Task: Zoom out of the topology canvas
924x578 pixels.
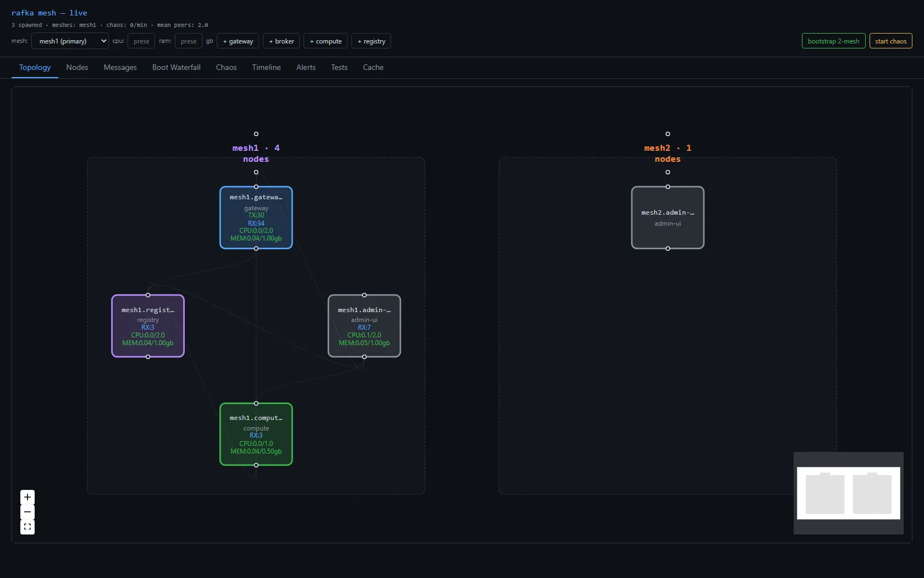Action: (28, 512)
